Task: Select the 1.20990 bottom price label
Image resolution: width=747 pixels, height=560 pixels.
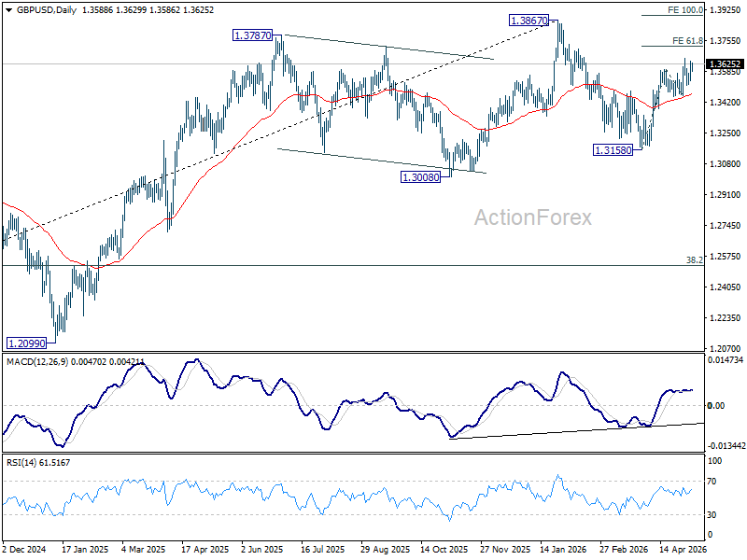Action: pyautogui.click(x=27, y=343)
